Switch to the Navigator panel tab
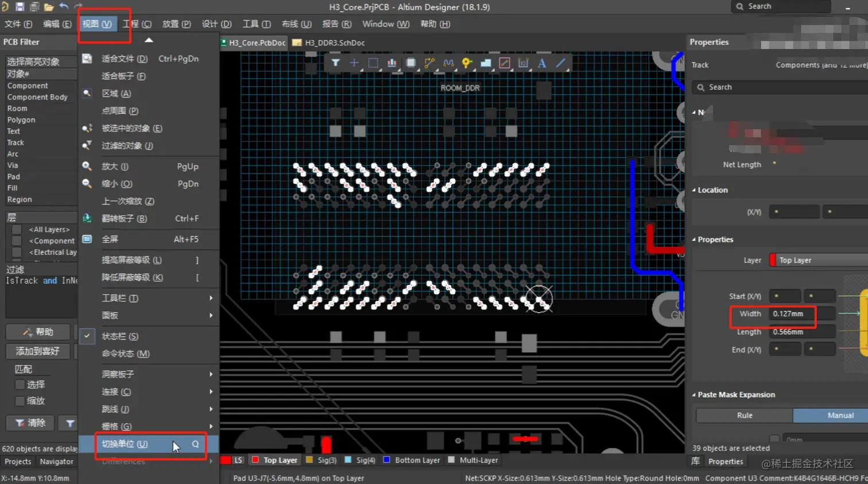The image size is (868, 484). (x=57, y=462)
